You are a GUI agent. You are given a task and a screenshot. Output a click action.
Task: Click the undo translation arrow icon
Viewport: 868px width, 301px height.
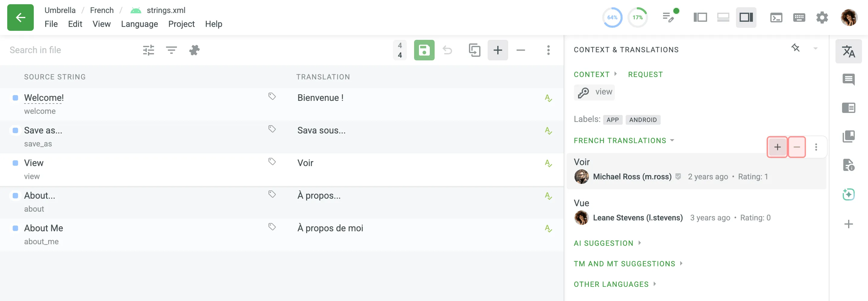447,50
